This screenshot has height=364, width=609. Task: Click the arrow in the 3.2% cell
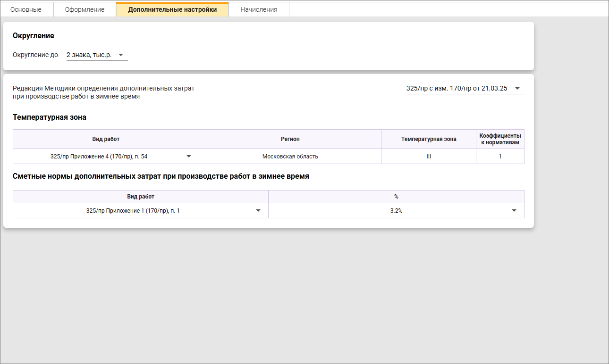click(514, 211)
